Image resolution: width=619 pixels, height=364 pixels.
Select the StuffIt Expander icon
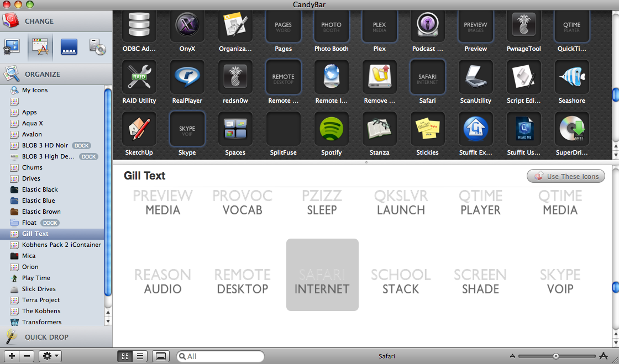475,129
